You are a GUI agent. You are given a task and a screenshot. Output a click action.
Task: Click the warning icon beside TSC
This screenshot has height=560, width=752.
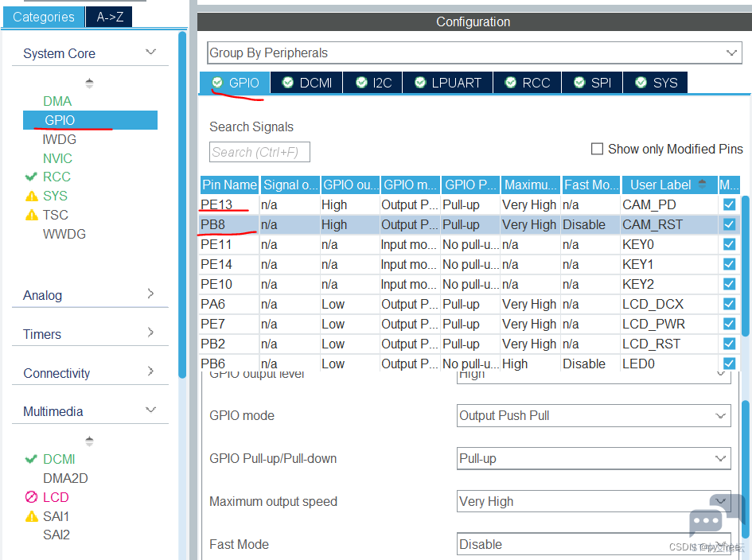(x=32, y=215)
